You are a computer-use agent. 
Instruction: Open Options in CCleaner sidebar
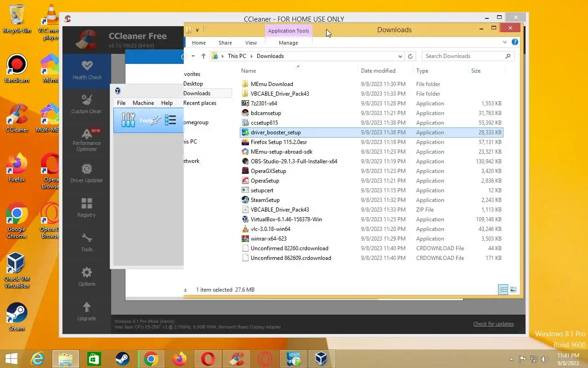click(x=86, y=277)
